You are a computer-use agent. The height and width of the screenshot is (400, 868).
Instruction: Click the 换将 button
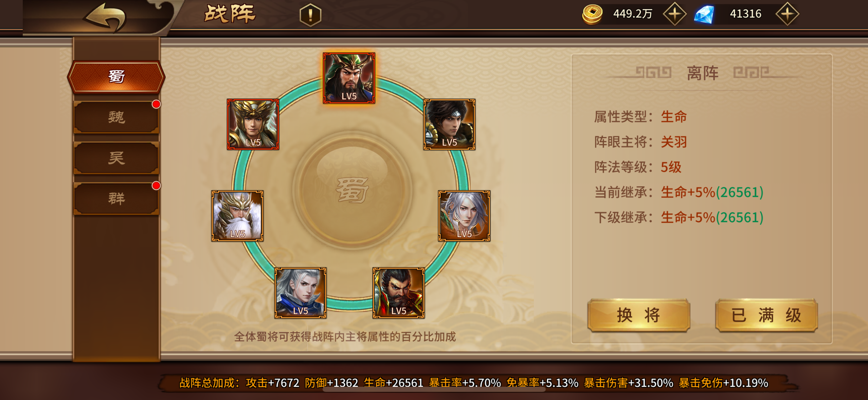pos(639,315)
